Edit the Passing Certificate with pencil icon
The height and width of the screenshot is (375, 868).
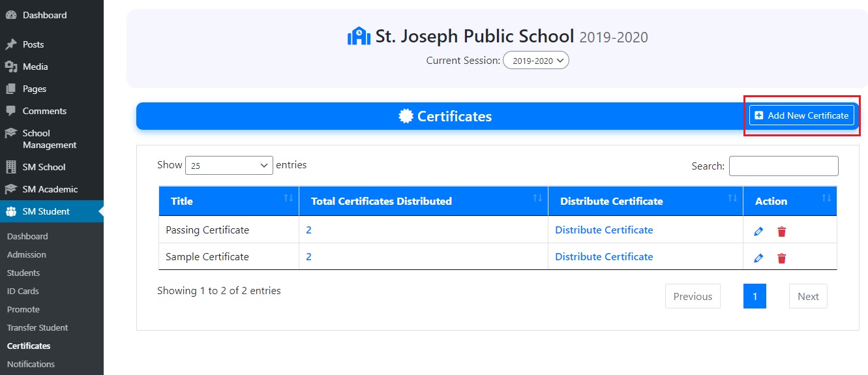pyautogui.click(x=758, y=232)
